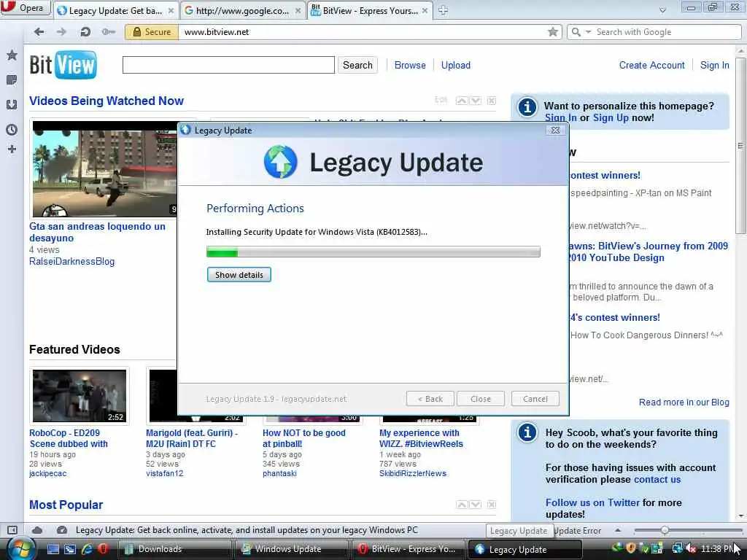Open the closed tabs dropdown arrow

662,10
